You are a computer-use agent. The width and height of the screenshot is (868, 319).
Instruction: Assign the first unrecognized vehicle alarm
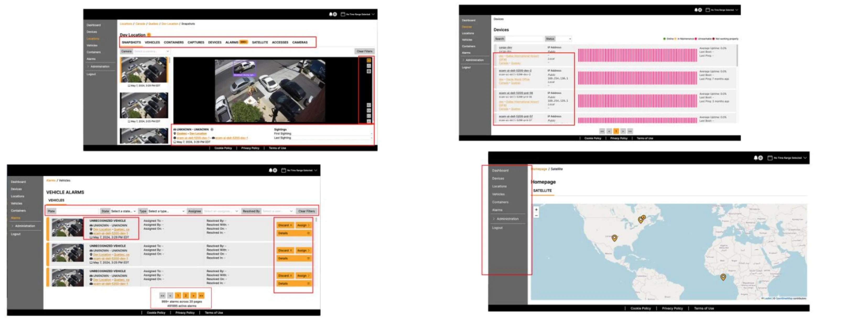[303, 225]
